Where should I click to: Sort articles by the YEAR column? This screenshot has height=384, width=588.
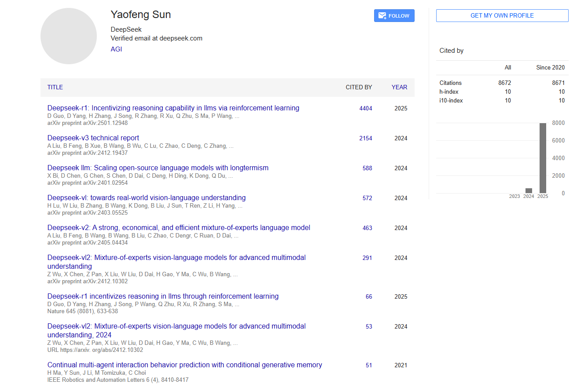coord(399,87)
